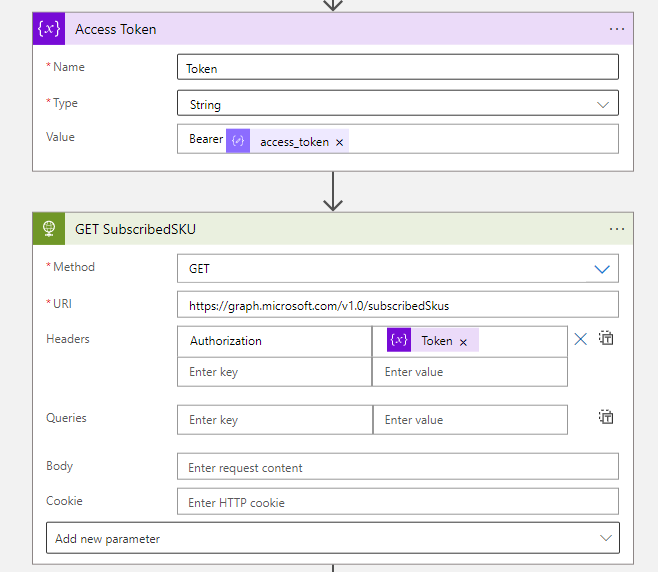The image size is (658, 572).
Task: Open the Access Token card options menu
Action: tap(616, 29)
